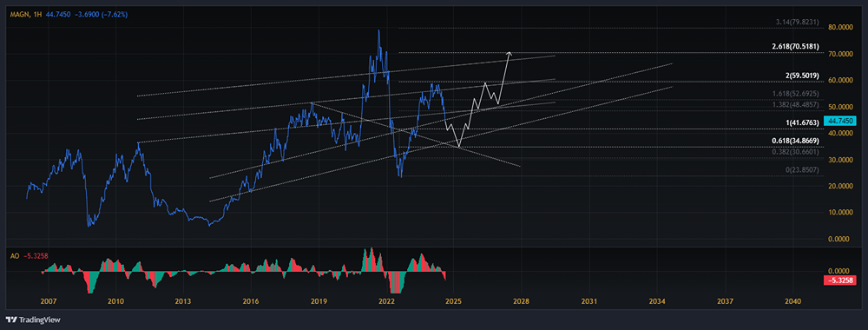
Task: Select the 0(23.8507) Fibonacci level label
Action: (803, 171)
